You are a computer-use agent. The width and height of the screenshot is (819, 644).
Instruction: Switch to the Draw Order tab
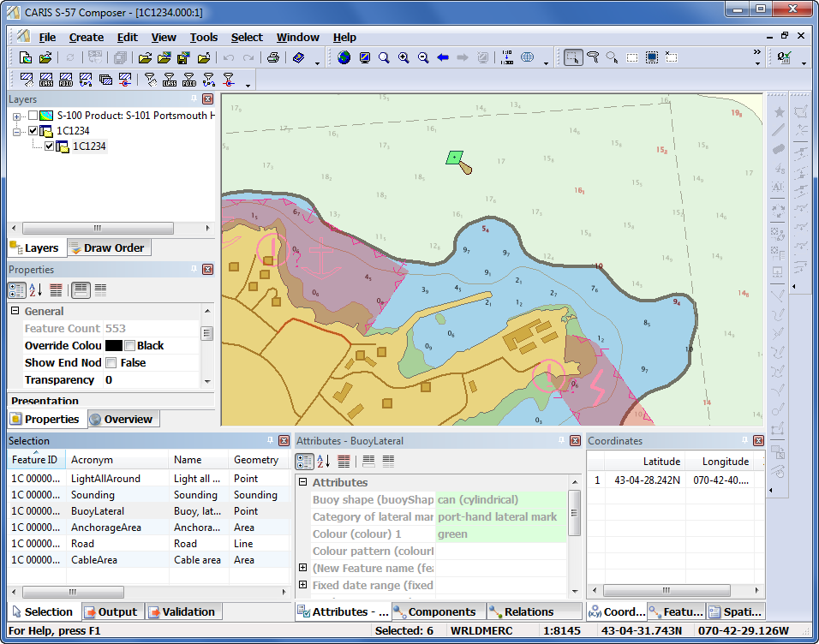(109, 248)
